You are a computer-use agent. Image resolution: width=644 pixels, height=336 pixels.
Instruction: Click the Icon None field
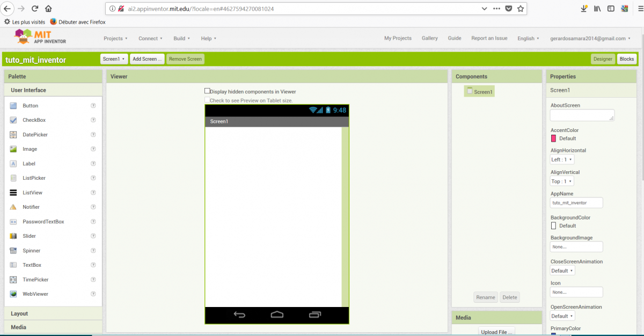[576, 292]
